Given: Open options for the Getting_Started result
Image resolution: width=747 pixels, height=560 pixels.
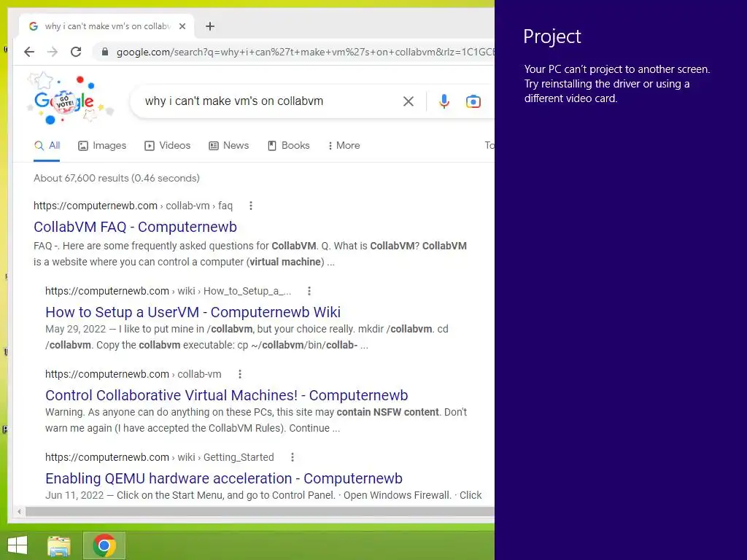Looking at the screenshot, I should 293,457.
